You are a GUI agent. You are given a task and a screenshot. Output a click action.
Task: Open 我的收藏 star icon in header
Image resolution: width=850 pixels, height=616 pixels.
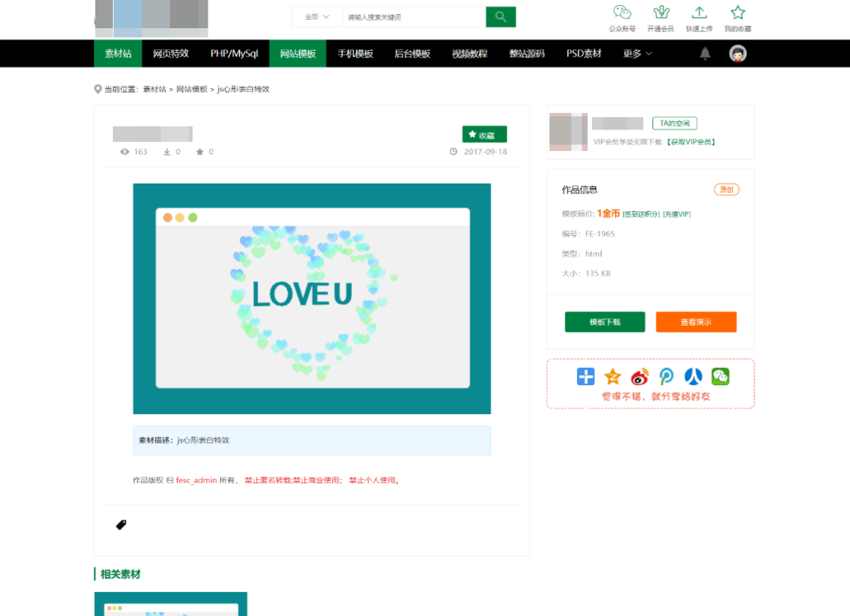click(x=737, y=13)
